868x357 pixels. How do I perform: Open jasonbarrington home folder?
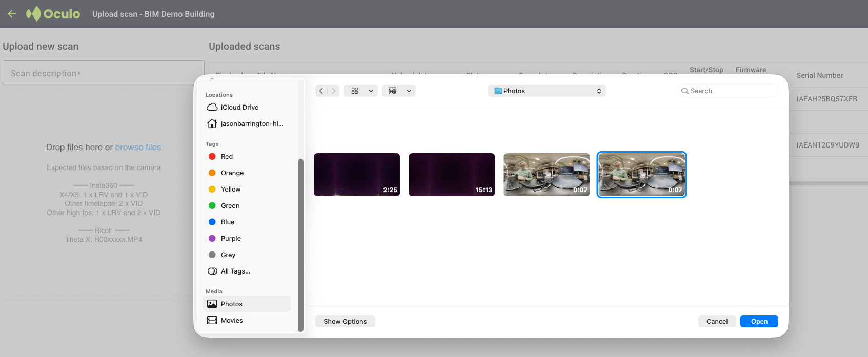click(x=251, y=123)
